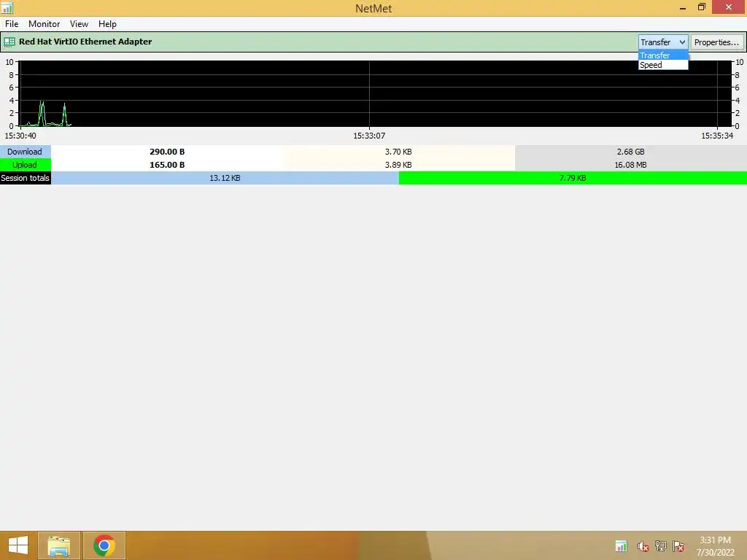
Task: Click the 15:35:34 graph end time
Action: [717, 136]
